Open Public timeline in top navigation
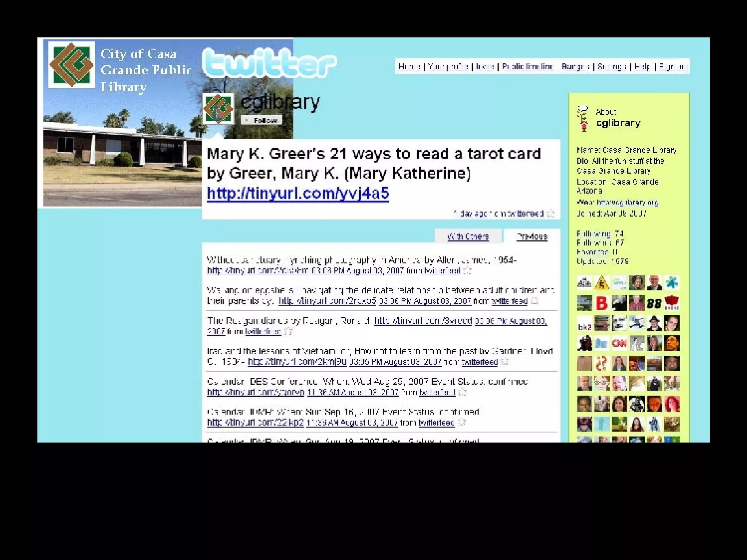This screenshot has height=560, width=747. pos(527,67)
